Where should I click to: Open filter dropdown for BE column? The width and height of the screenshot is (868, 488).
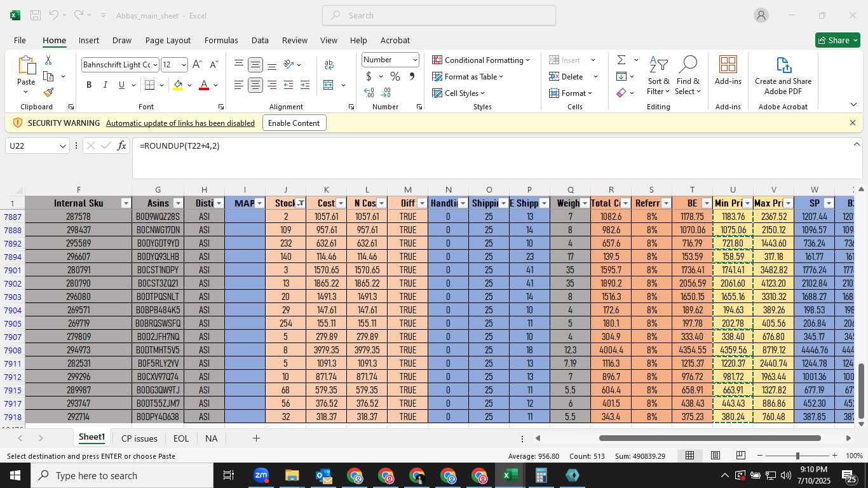tap(707, 203)
